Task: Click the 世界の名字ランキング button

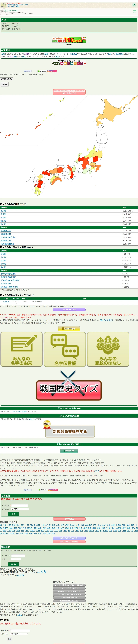Action: click(69, 601)
